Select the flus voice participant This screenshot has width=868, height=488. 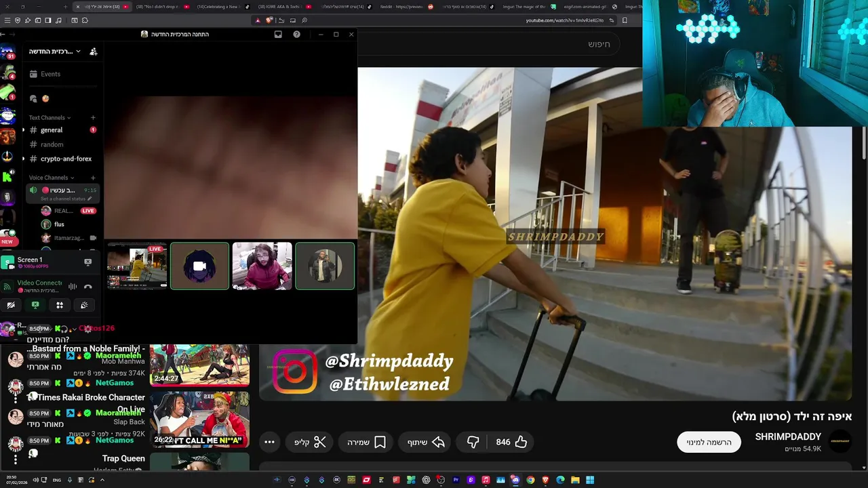59,224
